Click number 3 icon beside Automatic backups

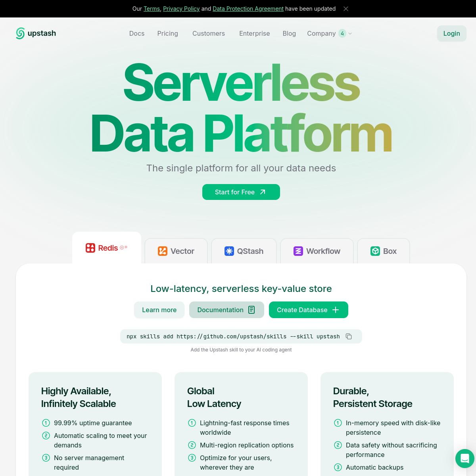(338, 467)
